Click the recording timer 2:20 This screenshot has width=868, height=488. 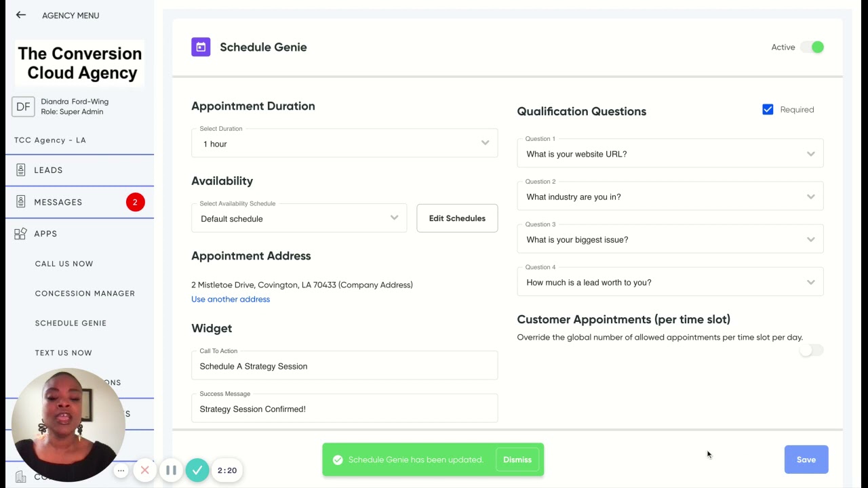point(227,470)
